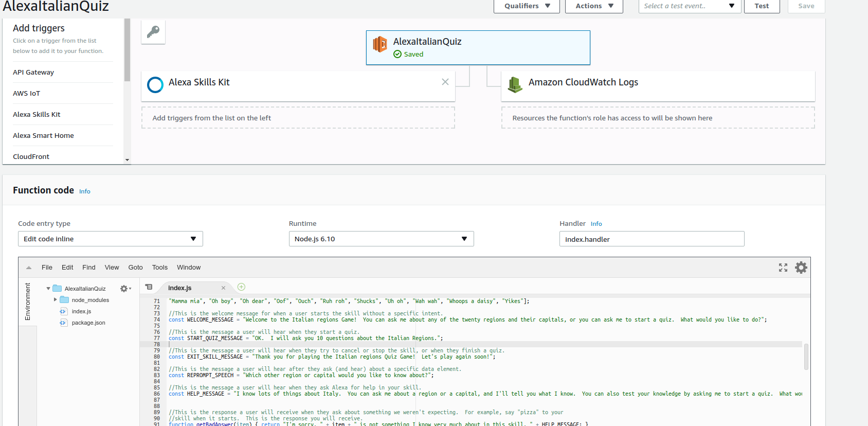The width and height of the screenshot is (868, 426).
Task: Click the Amazon CloudWatch Logs icon
Action: tap(515, 84)
